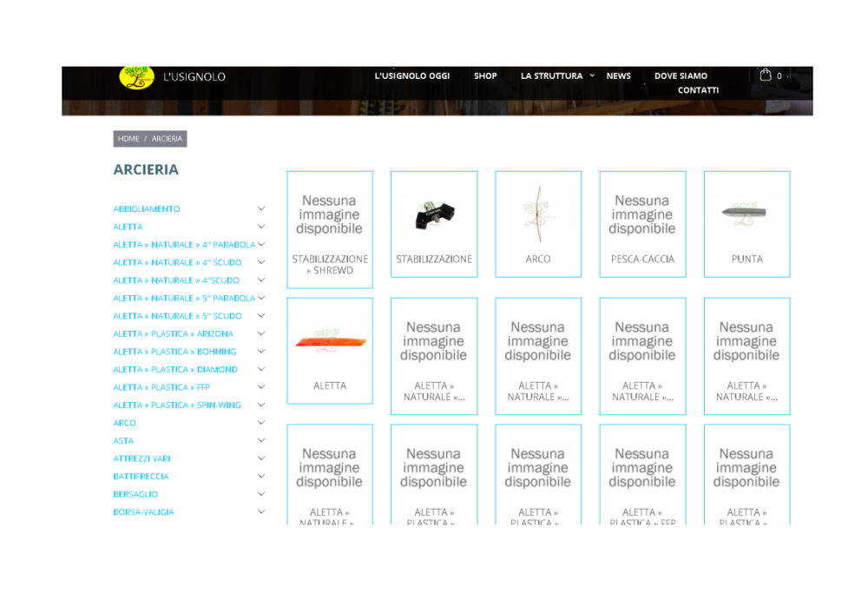Open the STABILIZZAZIONE » SHREWD card
This screenshot has width=868, height=613.
tap(330, 230)
